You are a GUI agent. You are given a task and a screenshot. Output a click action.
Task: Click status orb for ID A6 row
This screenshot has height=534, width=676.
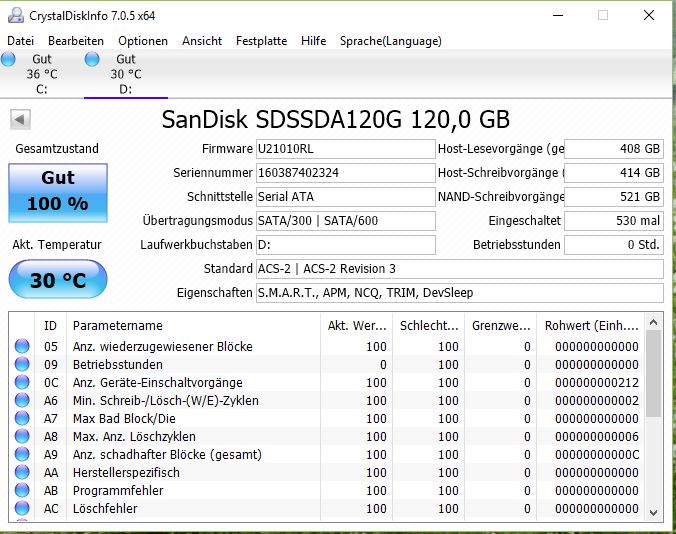click(22, 400)
